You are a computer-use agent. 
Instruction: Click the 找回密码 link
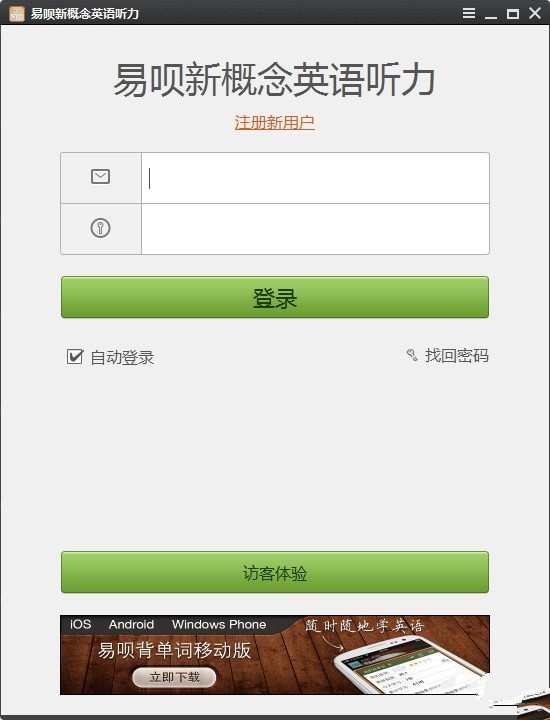point(457,355)
